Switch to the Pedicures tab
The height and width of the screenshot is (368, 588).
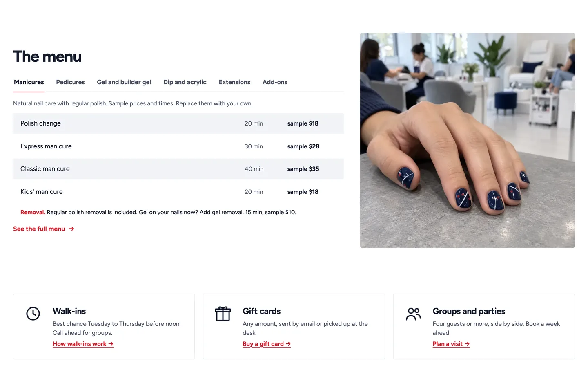pos(70,82)
